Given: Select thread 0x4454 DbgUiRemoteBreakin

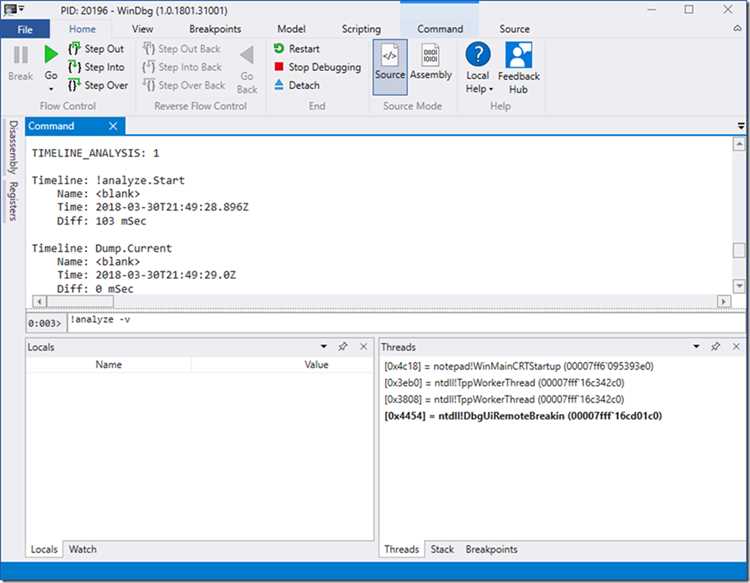Looking at the screenshot, I should 523,416.
